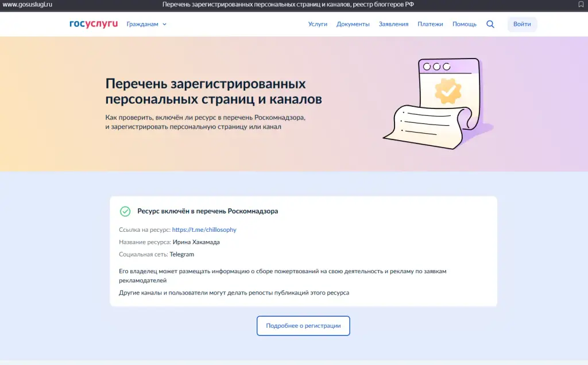588x365 pixels.
Task: Click the line Другие каналы и пользователи могут
Action: pos(234,293)
